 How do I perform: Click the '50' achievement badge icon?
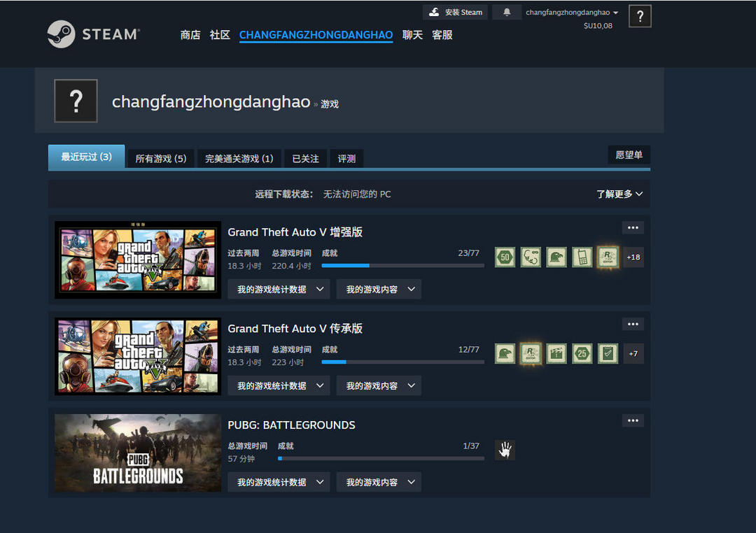pos(505,257)
